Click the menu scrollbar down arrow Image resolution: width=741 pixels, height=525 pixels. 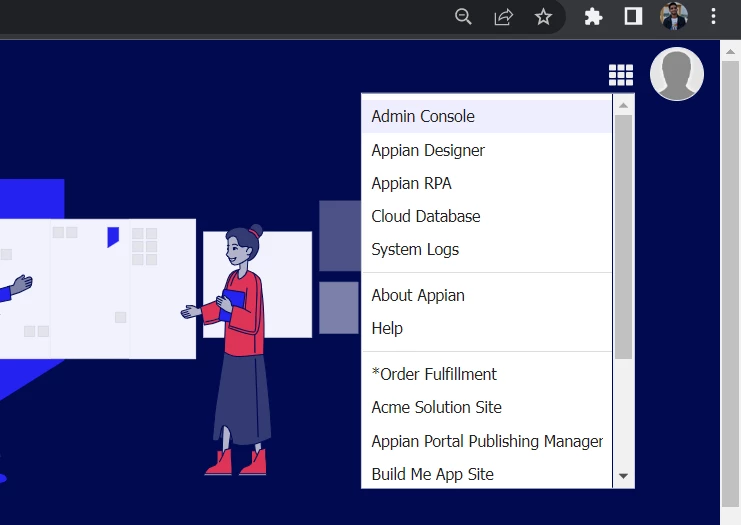click(623, 476)
